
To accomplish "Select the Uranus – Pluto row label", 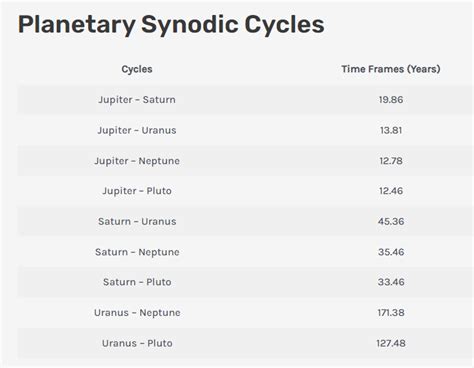I will pyautogui.click(x=137, y=344).
